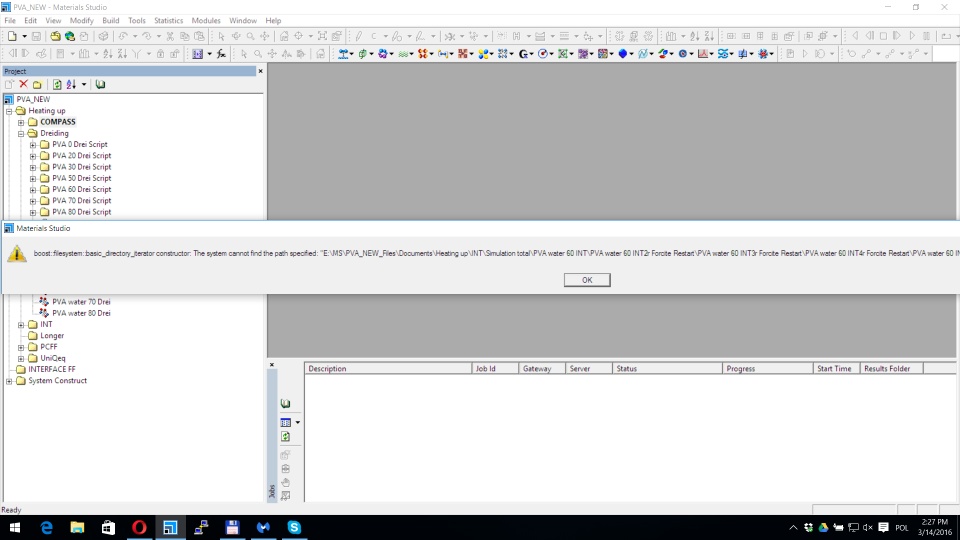Screen dimensions: 960x540
Task: Collapse the Heating up folder
Action: coord(9,111)
